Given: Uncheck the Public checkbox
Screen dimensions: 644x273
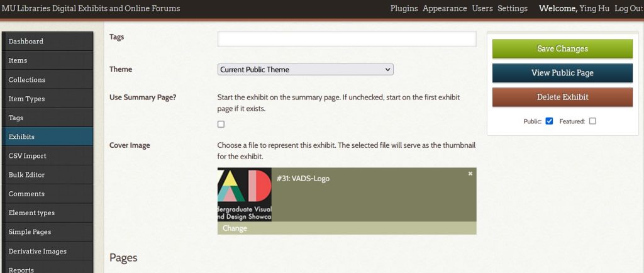Looking at the screenshot, I should coord(549,121).
